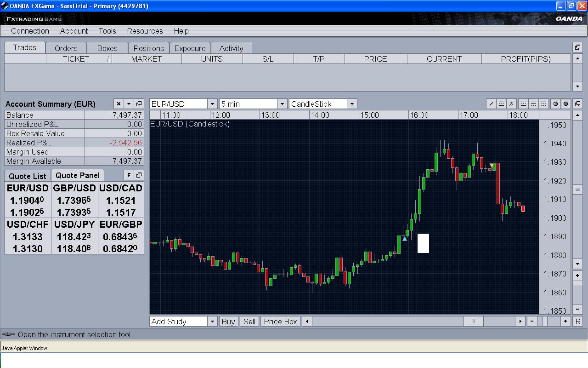Click the EUR/GBP quote tile
Viewport: 588px width, 368px height.
pyautogui.click(x=121, y=236)
